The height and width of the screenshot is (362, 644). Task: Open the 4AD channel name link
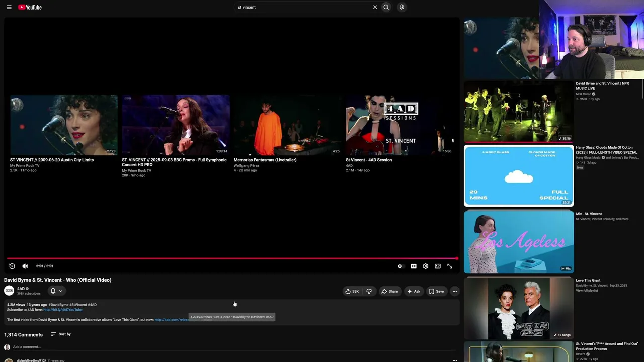[21, 289]
